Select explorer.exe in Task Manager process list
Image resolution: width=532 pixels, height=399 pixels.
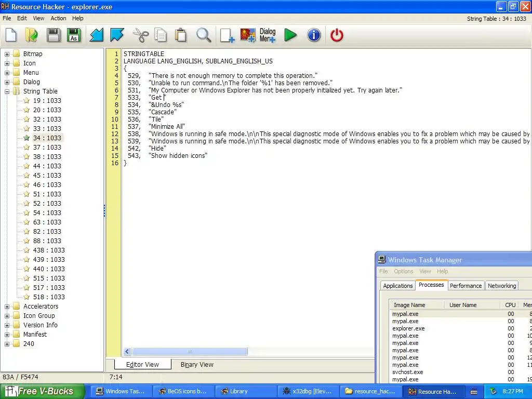pos(408,328)
